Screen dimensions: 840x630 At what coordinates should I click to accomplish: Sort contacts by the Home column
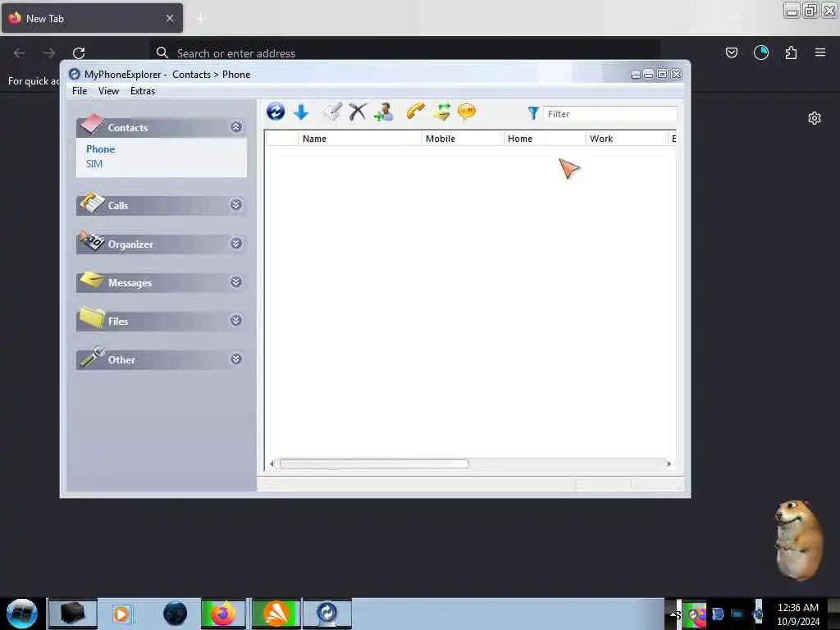click(x=545, y=139)
